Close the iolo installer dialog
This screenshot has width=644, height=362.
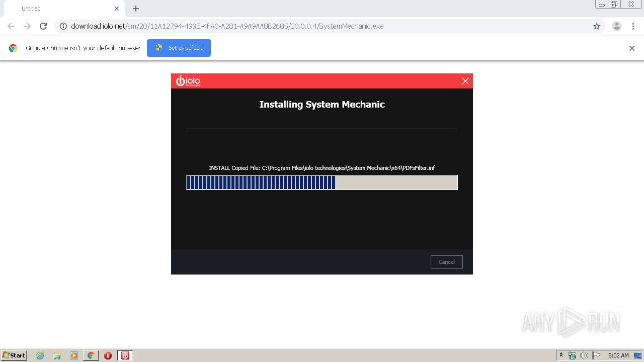(x=465, y=81)
